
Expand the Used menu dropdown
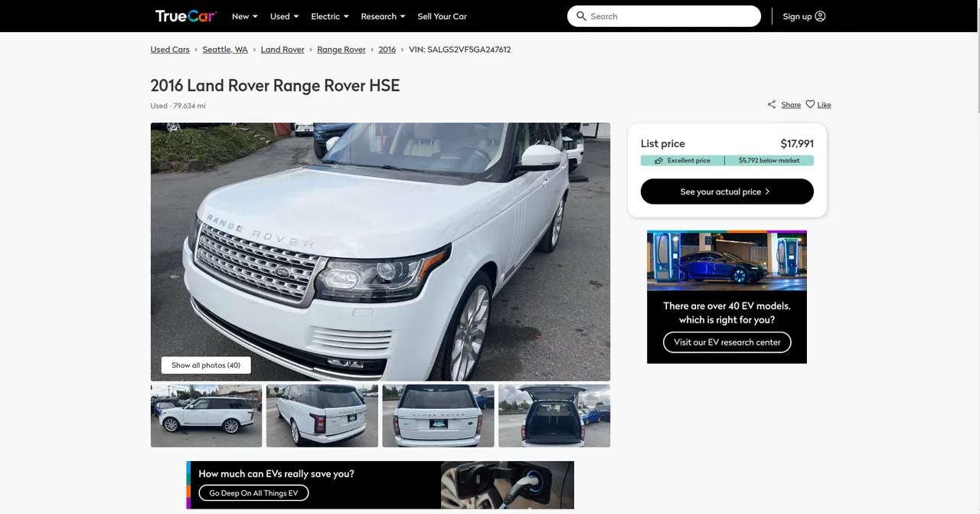[x=284, y=16]
